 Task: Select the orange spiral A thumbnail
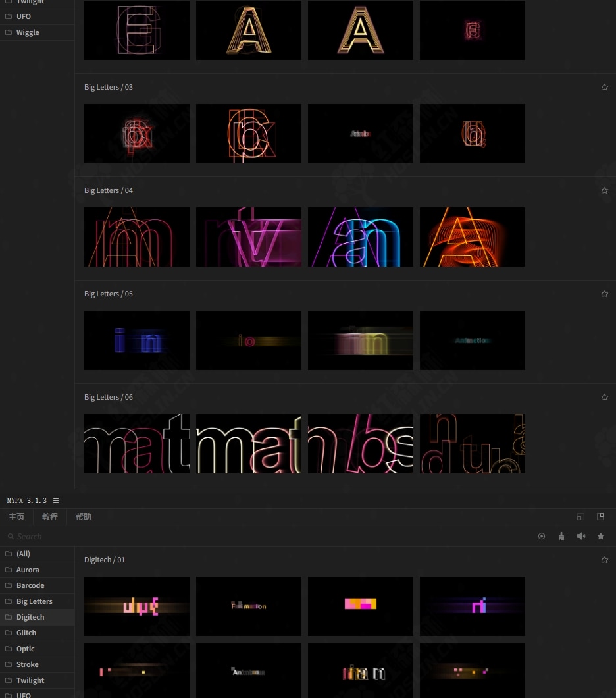(473, 237)
